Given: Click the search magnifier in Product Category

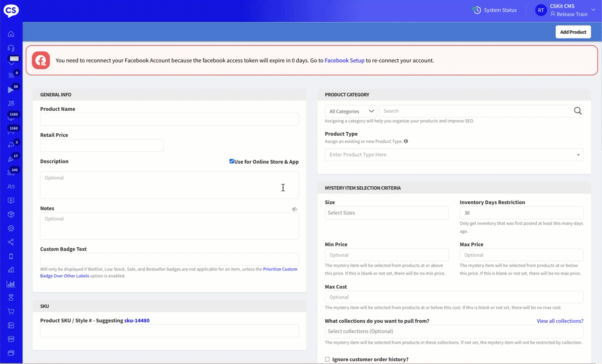Looking at the screenshot, I should (578, 111).
